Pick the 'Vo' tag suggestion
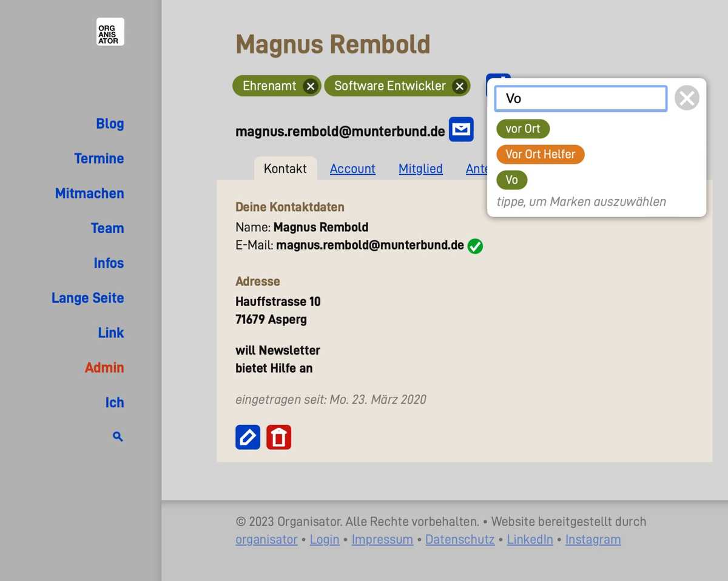 [511, 180]
